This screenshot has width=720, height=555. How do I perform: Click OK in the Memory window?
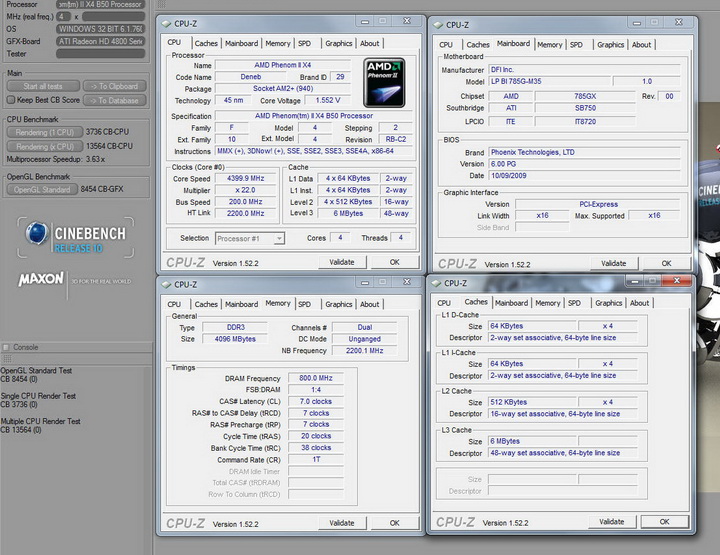point(394,522)
